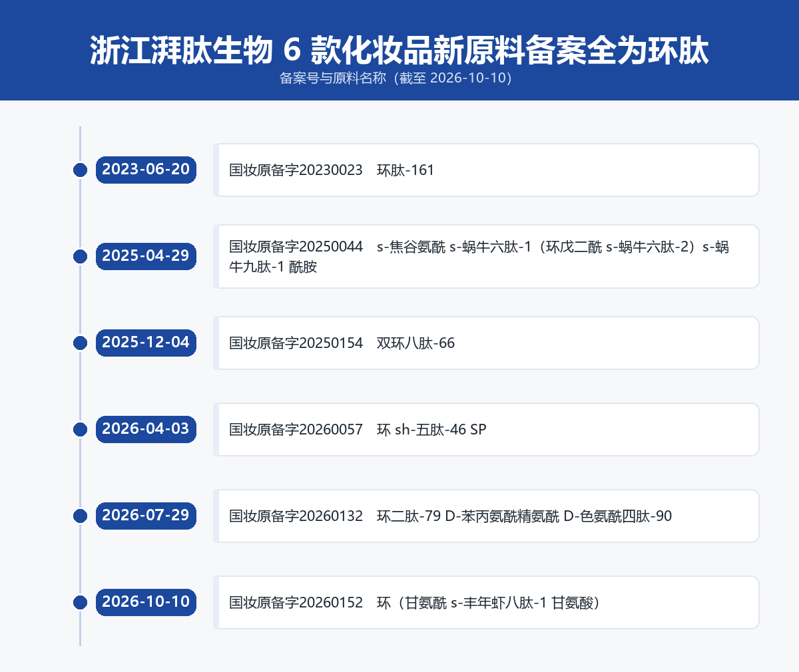The image size is (799, 672).
Task: Click the 2025-12-04 date badge
Action: (146, 343)
